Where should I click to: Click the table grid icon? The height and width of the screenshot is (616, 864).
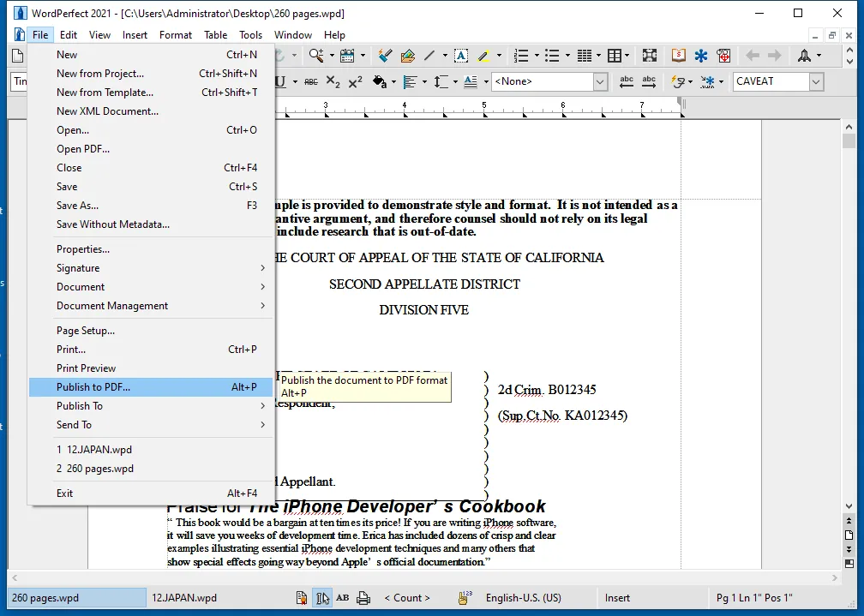[x=614, y=55]
